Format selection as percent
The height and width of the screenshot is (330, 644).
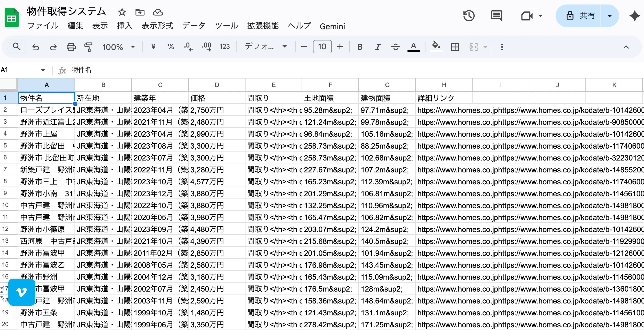pyautogui.click(x=171, y=47)
